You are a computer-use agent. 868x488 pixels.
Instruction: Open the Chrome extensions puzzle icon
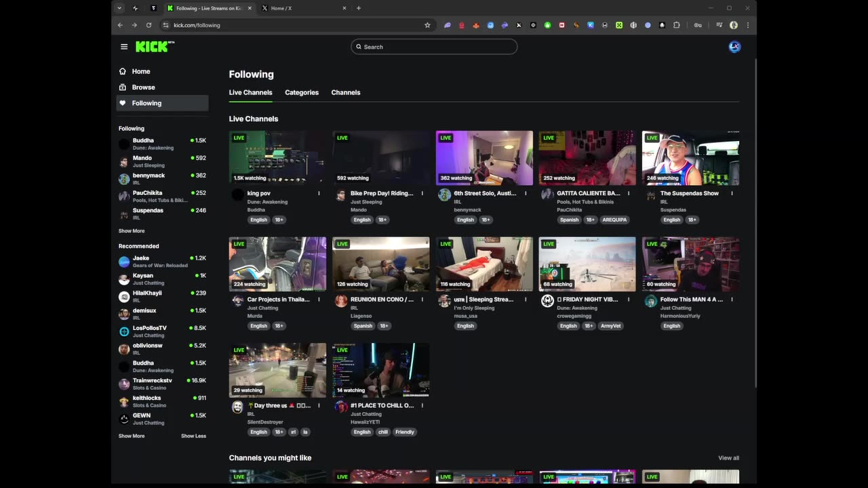coord(676,25)
